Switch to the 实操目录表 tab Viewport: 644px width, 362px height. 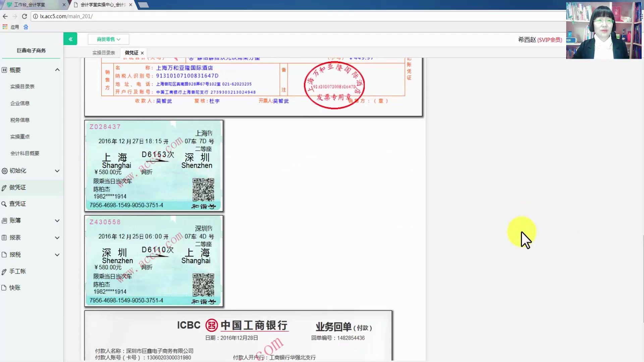[x=103, y=53]
